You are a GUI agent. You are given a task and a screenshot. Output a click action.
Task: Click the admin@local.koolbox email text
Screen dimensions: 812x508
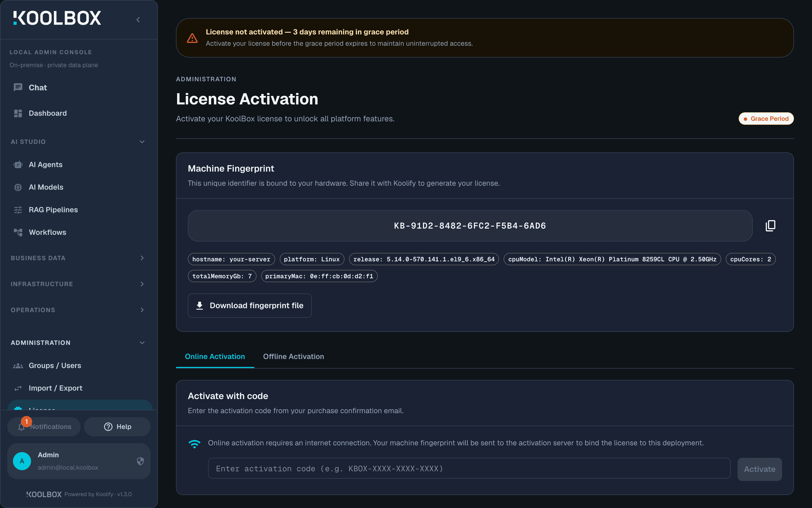pyautogui.click(x=68, y=468)
